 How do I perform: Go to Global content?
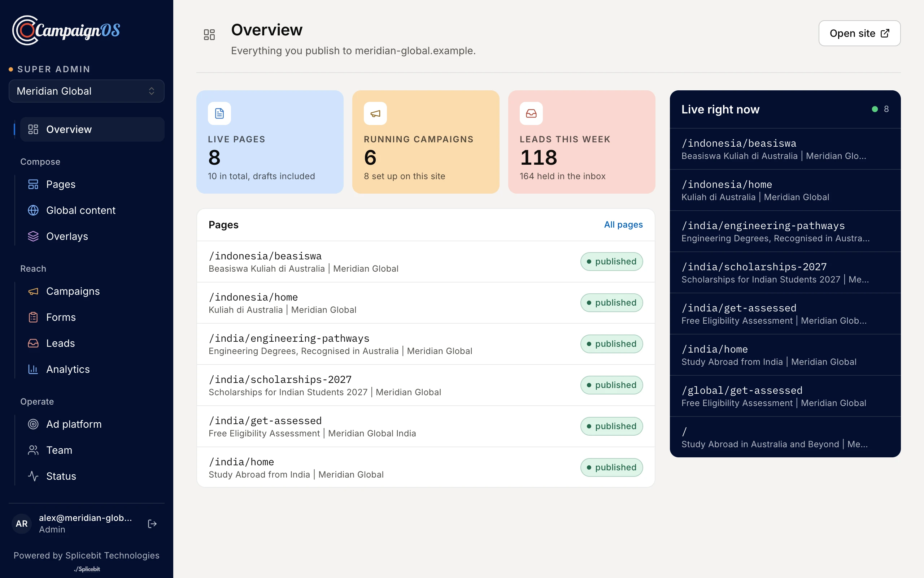(x=92, y=210)
